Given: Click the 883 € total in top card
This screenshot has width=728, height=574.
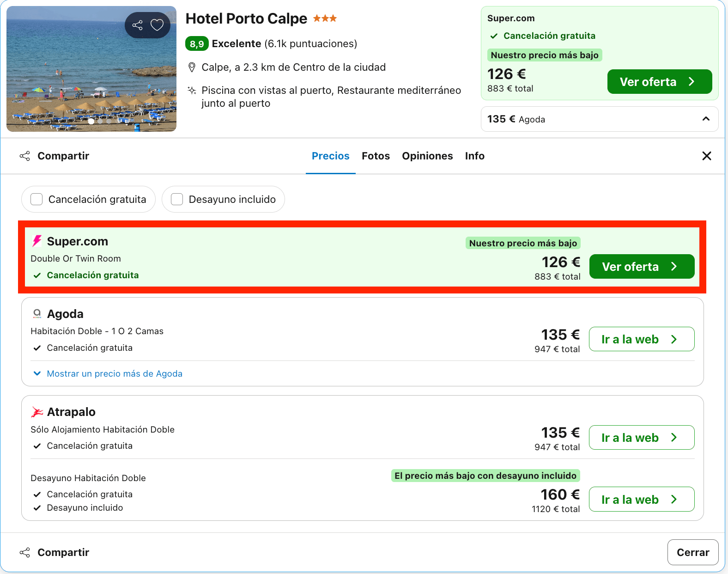Looking at the screenshot, I should tap(510, 89).
